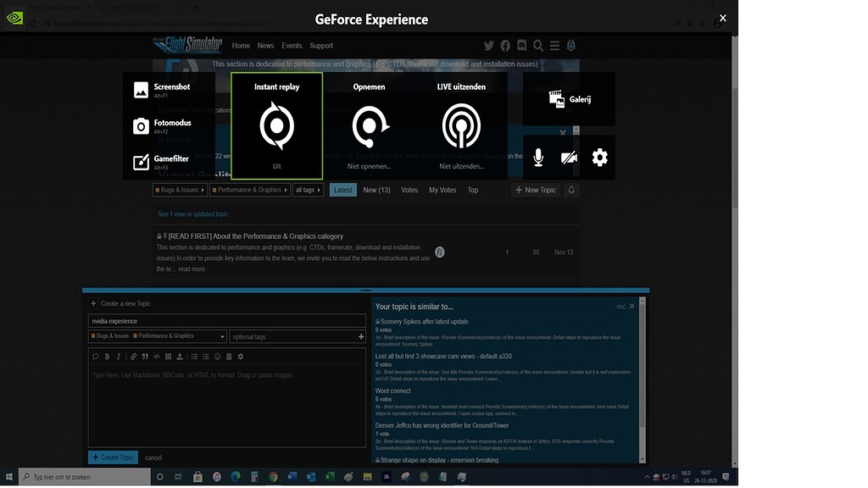
Task: Close the Your topic is similar panel
Action: click(632, 306)
